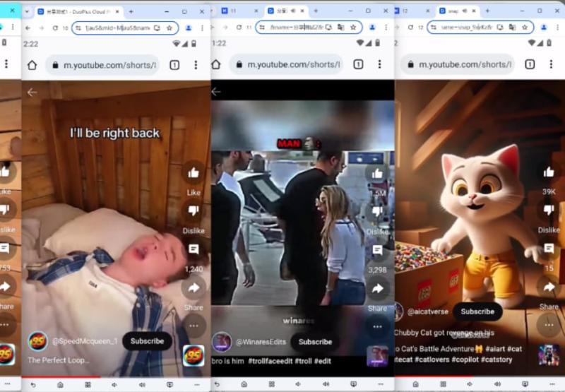Open Chrome profile in the middle window

click(x=372, y=28)
